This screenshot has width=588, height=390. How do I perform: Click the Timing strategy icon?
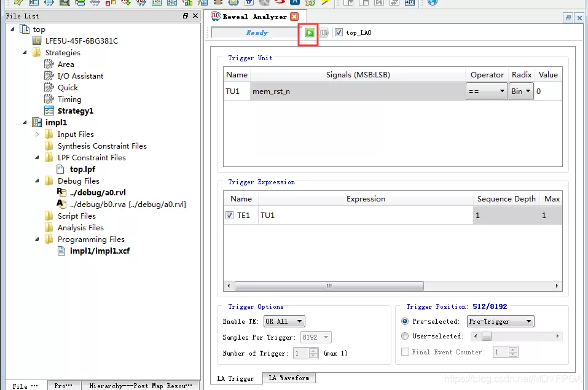[49, 99]
